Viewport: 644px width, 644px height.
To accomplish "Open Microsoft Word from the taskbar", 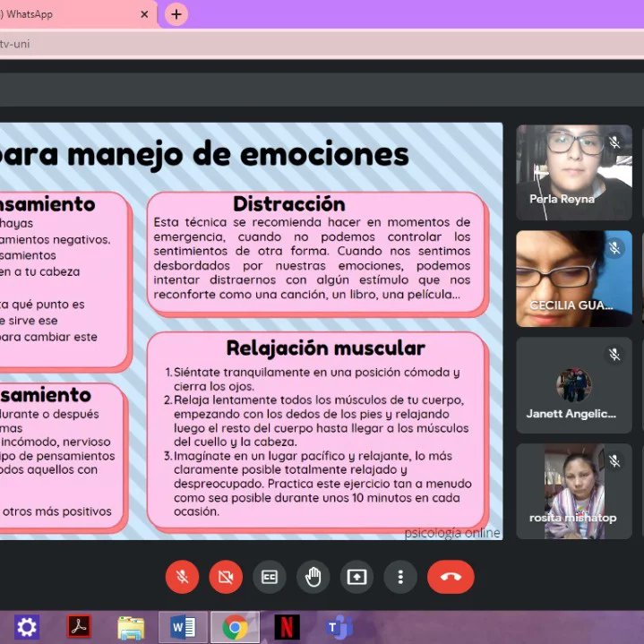I will pyautogui.click(x=184, y=627).
